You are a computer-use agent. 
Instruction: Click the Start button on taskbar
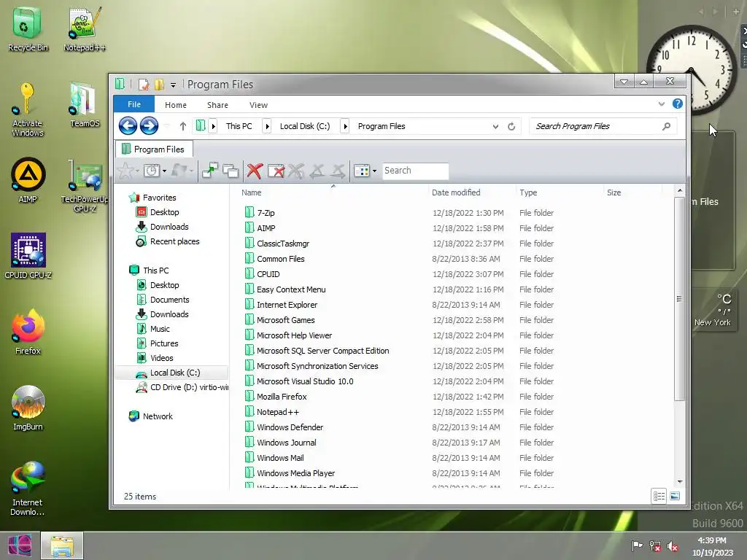[20, 545]
